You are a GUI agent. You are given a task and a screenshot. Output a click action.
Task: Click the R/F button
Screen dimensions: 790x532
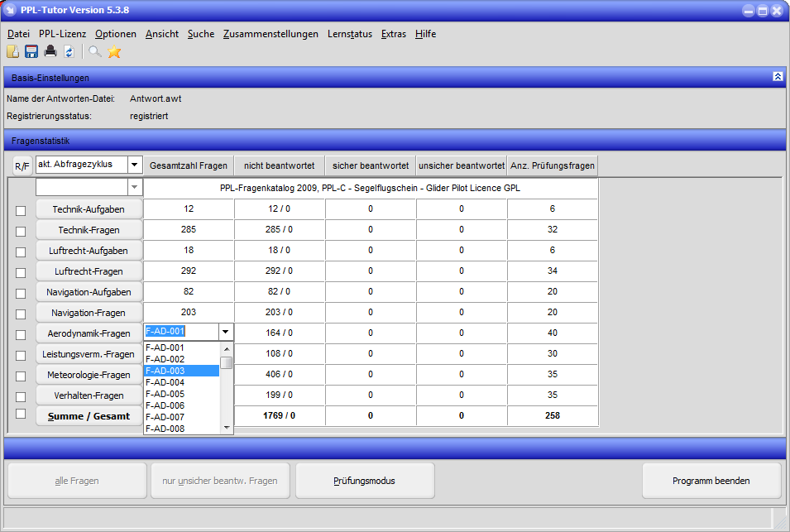click(x=22, y=165)
